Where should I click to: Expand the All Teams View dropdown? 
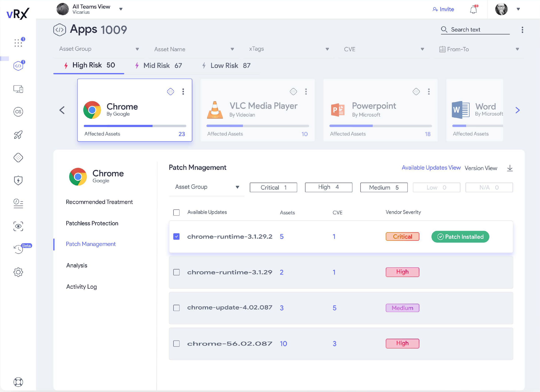(121, 9)
